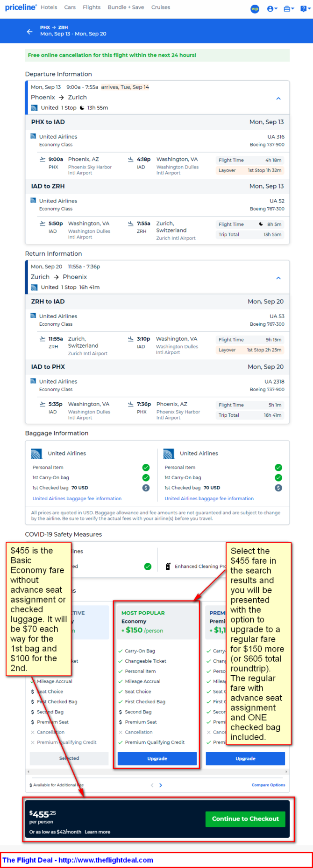Click the green COVID safety checkmark icon

click(148, 567)
